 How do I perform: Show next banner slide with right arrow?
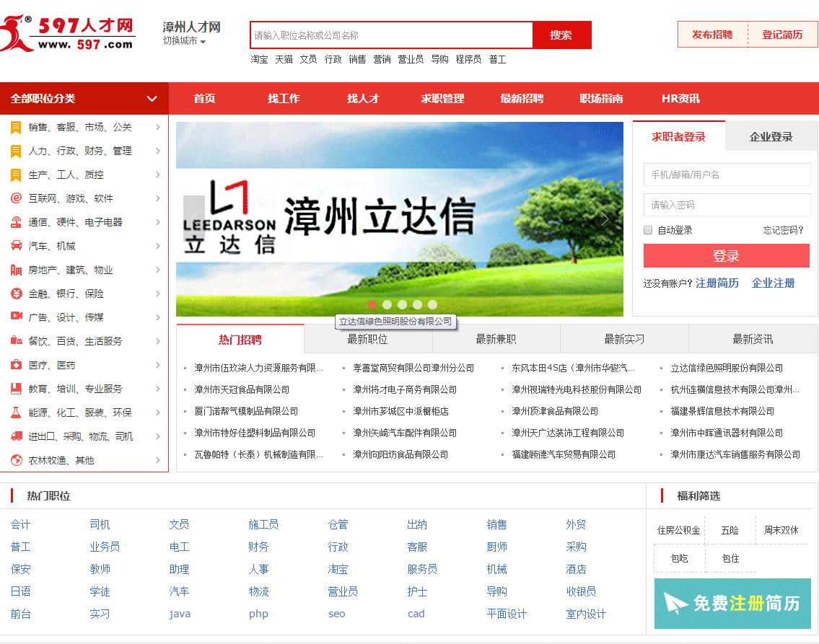[605, 219]
